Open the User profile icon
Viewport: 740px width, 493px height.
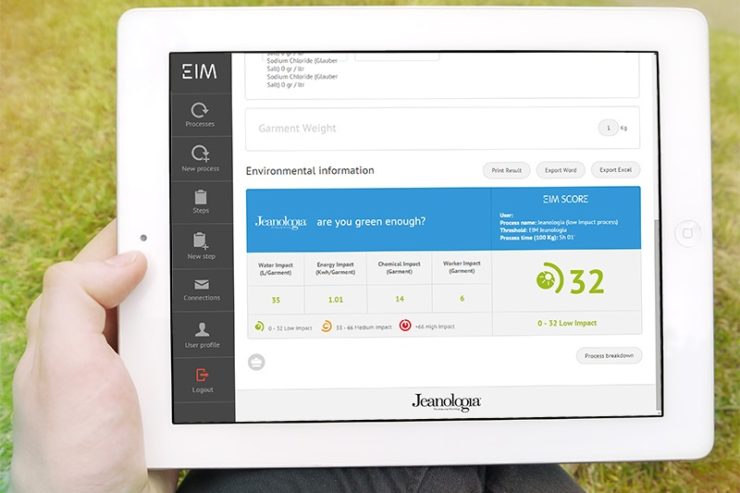point(202,329)
